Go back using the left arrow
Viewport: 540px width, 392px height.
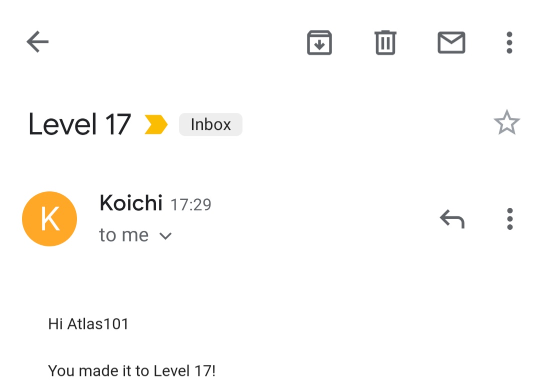[37, 42]
